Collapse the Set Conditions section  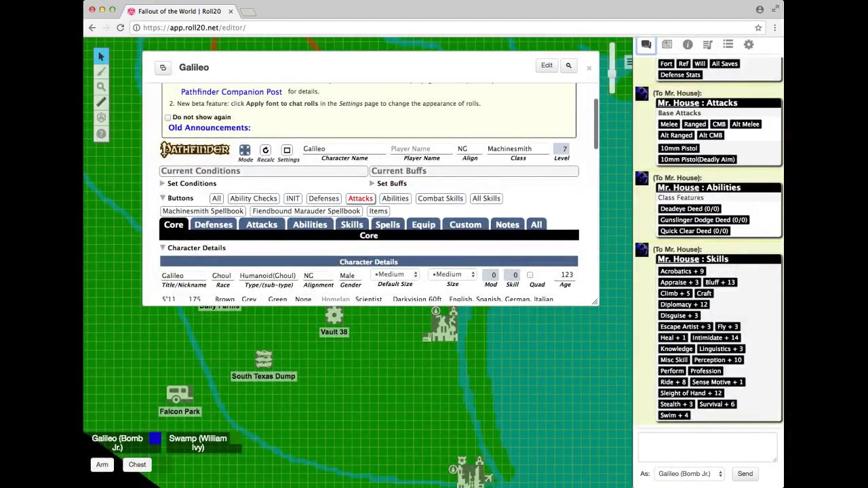pyautogui.click(x=163, y=183)
